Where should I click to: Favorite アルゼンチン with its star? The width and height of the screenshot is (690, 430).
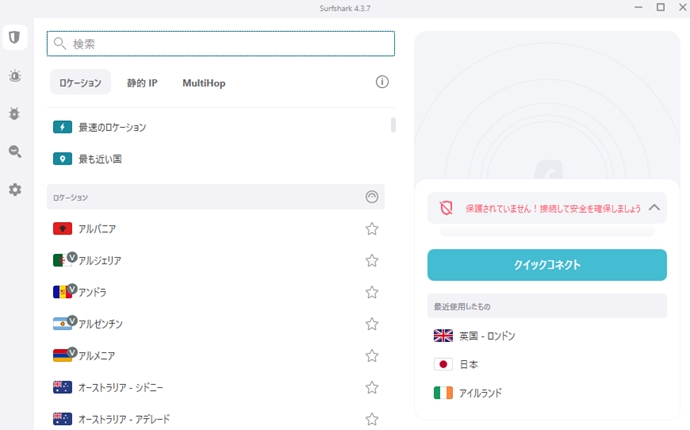[x=372, y=324]
